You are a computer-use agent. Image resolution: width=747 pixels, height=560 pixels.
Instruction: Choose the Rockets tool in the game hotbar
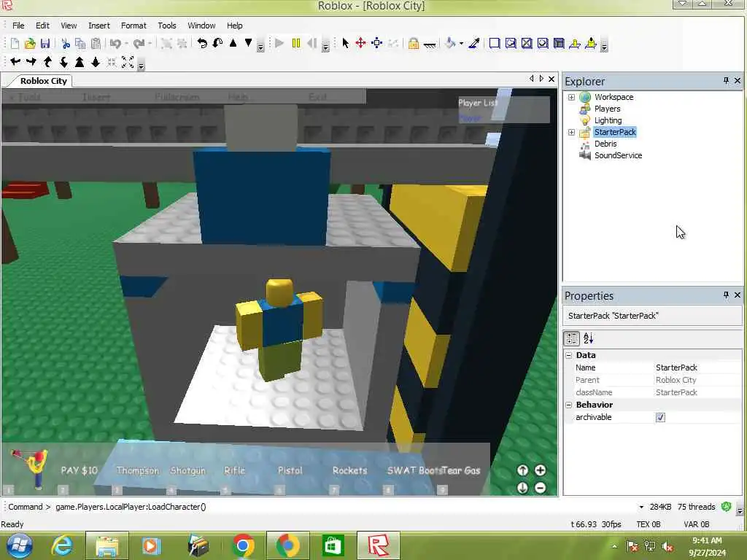coord(349,470)
